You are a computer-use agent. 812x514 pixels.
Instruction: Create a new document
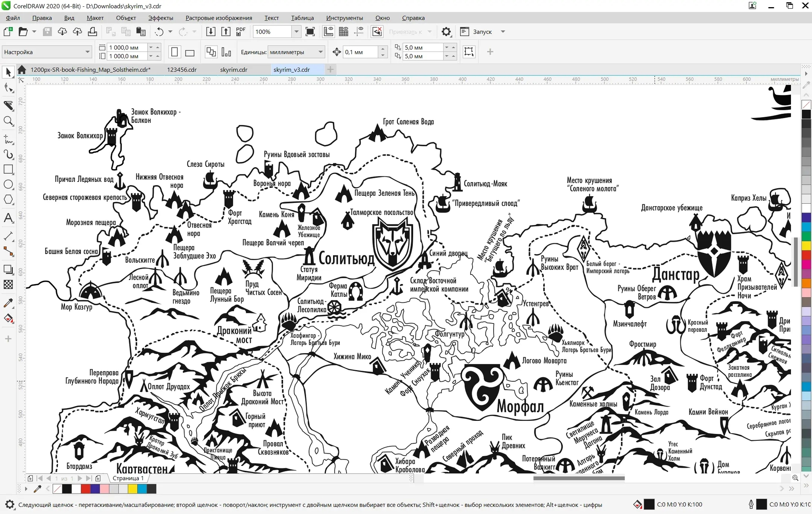pyautogui.click(x=8, y=32)
